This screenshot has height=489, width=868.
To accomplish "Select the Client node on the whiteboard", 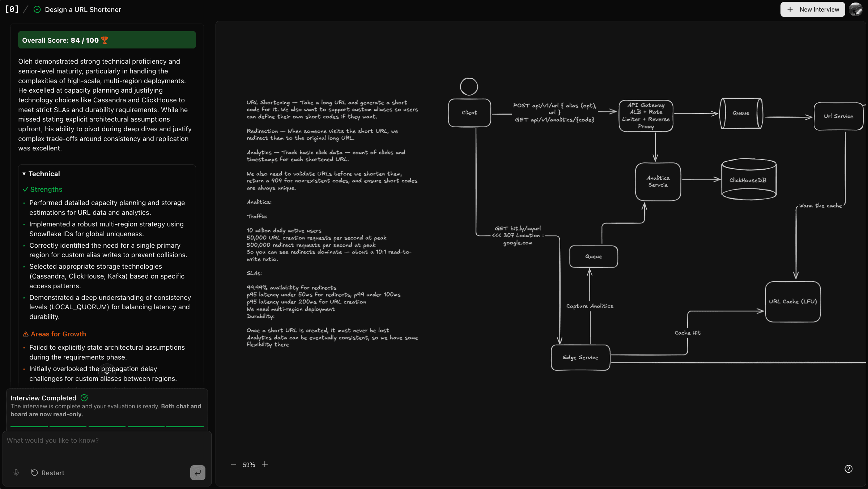I will point(469,112).
